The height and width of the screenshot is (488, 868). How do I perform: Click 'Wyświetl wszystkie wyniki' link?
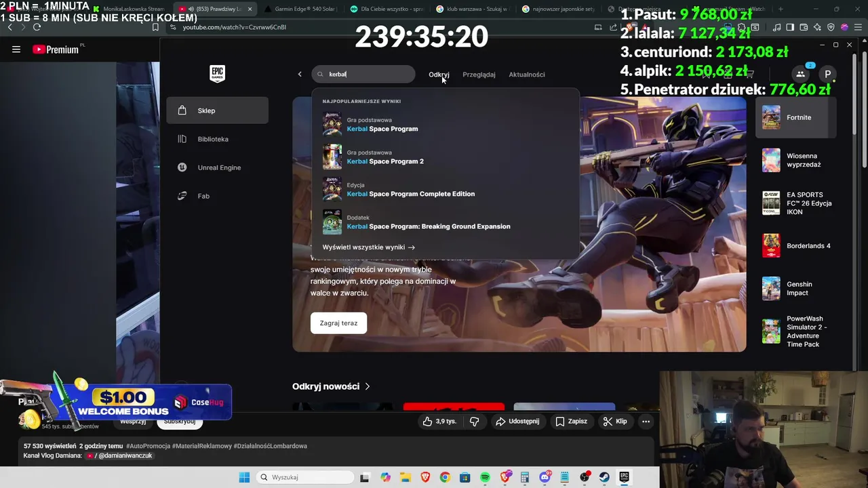pos(368,247)
